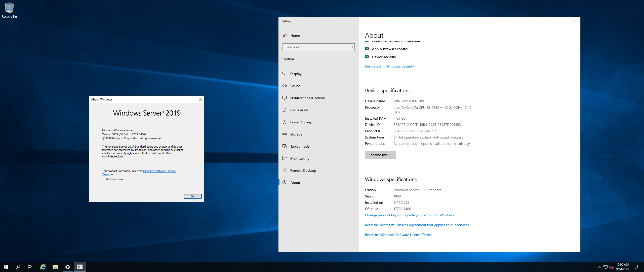The image size is (644, 272).
Task: Open the Windows Start menu
Action: (x=6, y=267)
